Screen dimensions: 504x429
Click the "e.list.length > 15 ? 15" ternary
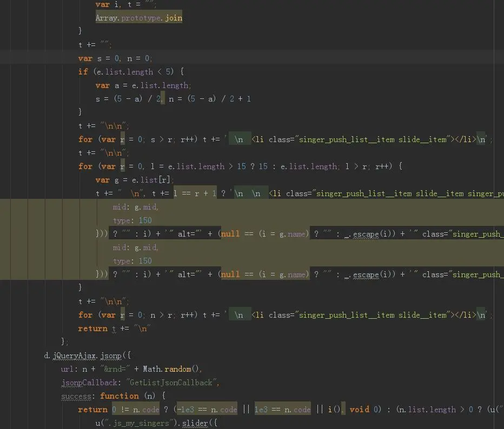tap(217, 166)
